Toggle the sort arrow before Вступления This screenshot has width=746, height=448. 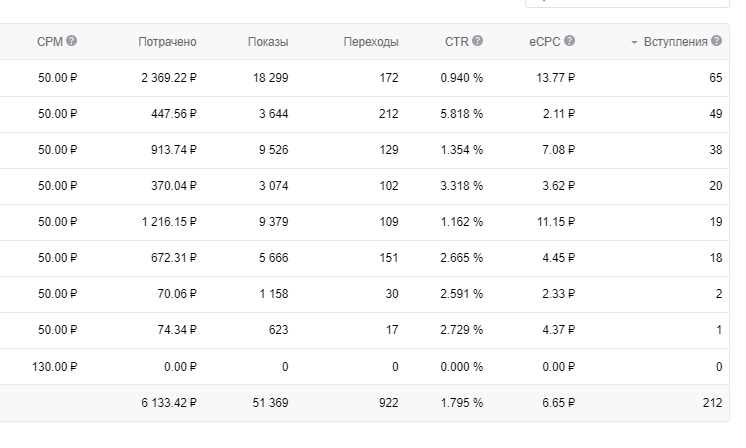(x=634, y=42)
